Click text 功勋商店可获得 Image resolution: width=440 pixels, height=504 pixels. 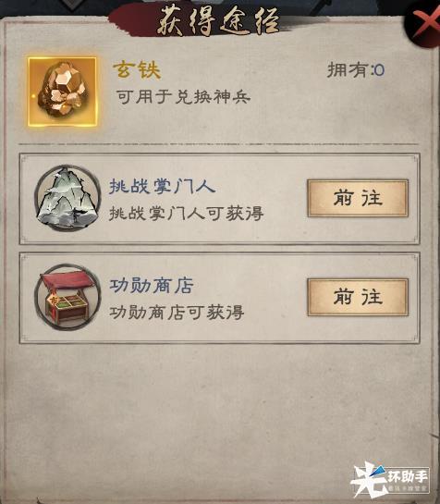coord(177,312)
